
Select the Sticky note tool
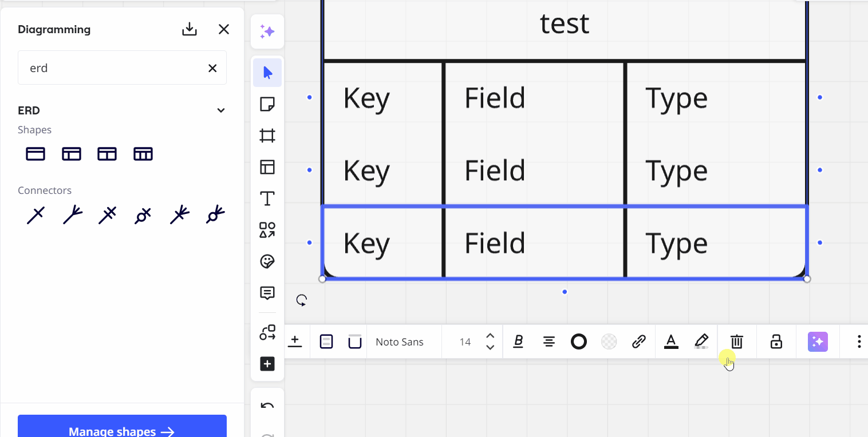point(267,104)
